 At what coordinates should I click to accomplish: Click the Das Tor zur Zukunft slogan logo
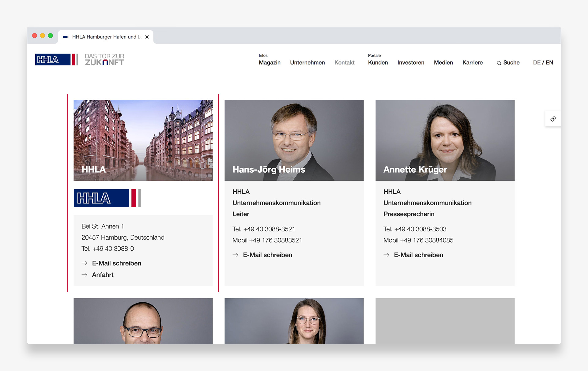coord(104,59)
